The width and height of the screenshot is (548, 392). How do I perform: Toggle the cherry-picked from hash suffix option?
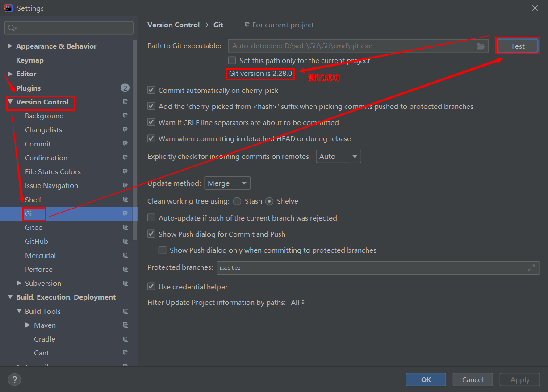[x=151, y=106]
